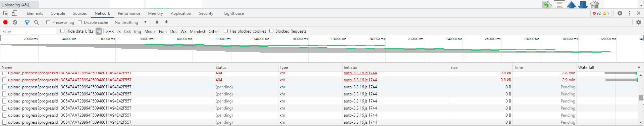The width and height of the screenshot is (644, 126).
Task: Filter requests by JS
Action: click(119, 31)
